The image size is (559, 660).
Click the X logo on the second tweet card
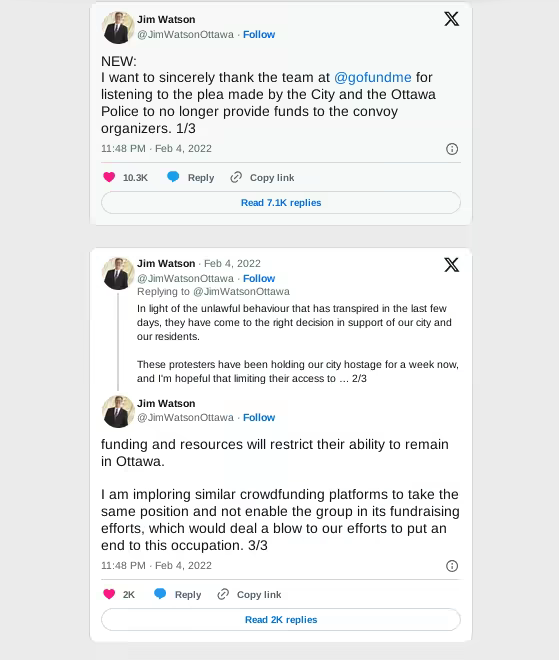pyautogui.click(x=451, y=265)
